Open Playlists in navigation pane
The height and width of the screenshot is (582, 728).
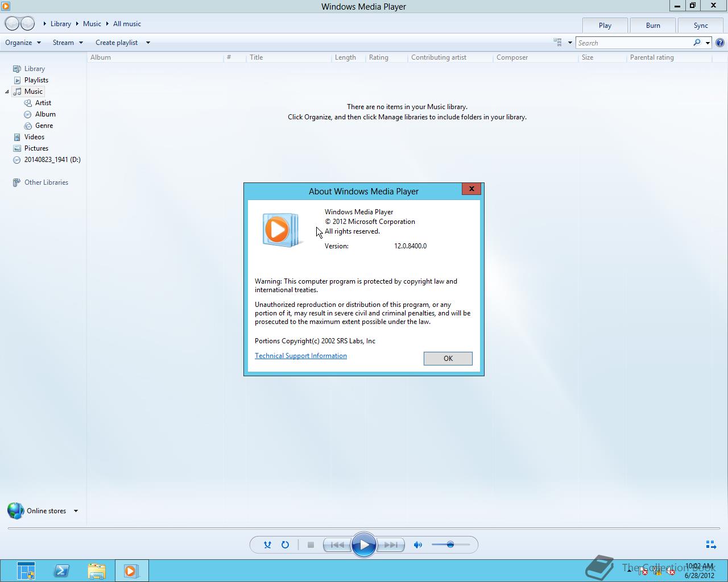[x=36, y=80]
